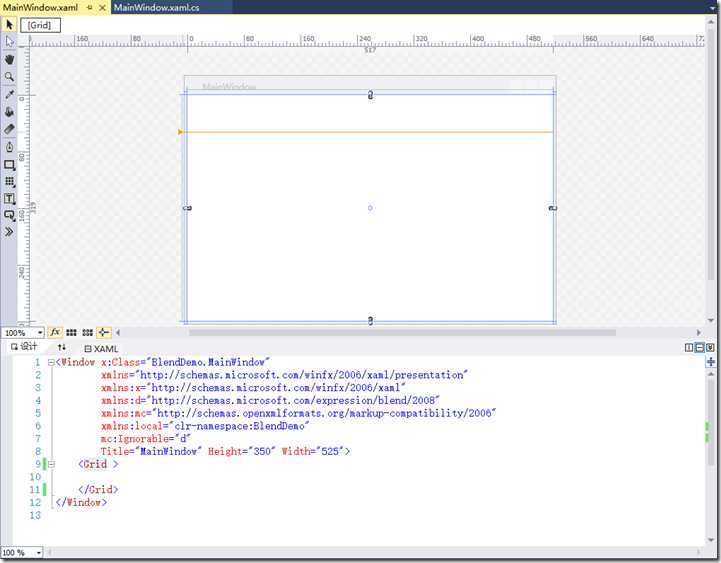Viewport: 721px width, 563px height.
Task: Choose the Button control tool
Action: [9, 215]
